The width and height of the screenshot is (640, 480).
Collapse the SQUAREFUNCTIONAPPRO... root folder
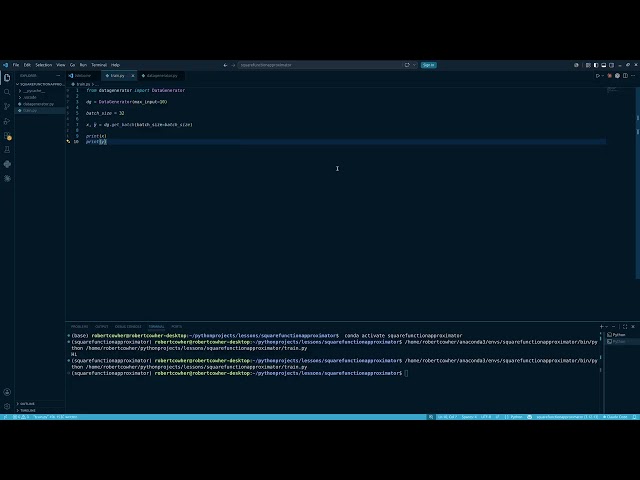pyautogui.click(x=40, y=84)
